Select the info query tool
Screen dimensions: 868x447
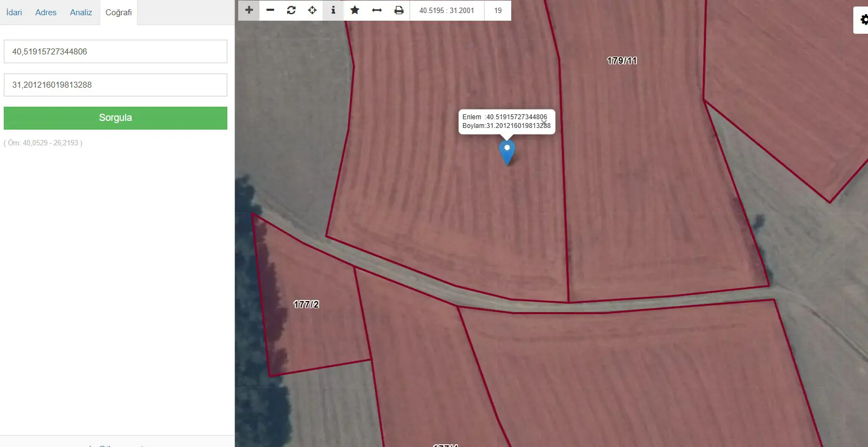pyautogui.click(x=333, y=10)
